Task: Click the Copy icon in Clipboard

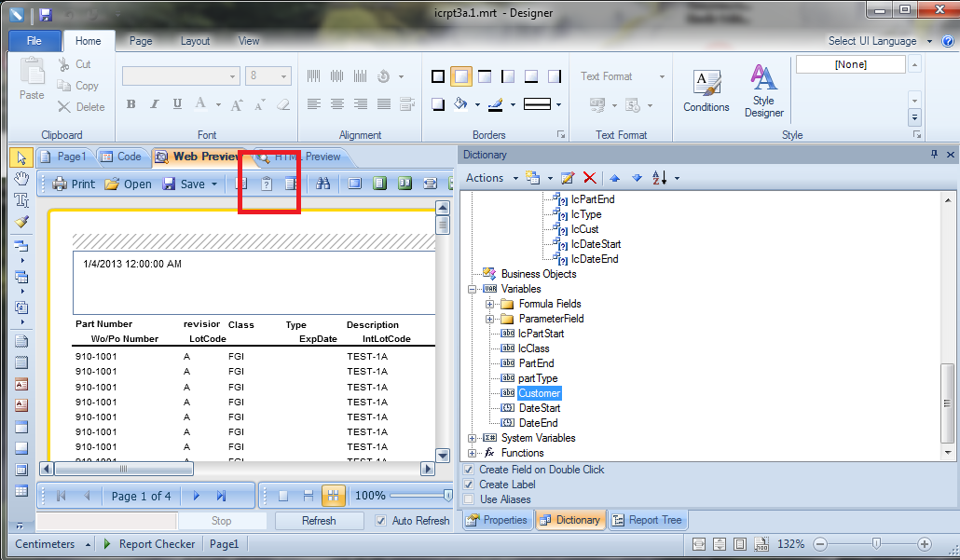Action: [63, 86]
